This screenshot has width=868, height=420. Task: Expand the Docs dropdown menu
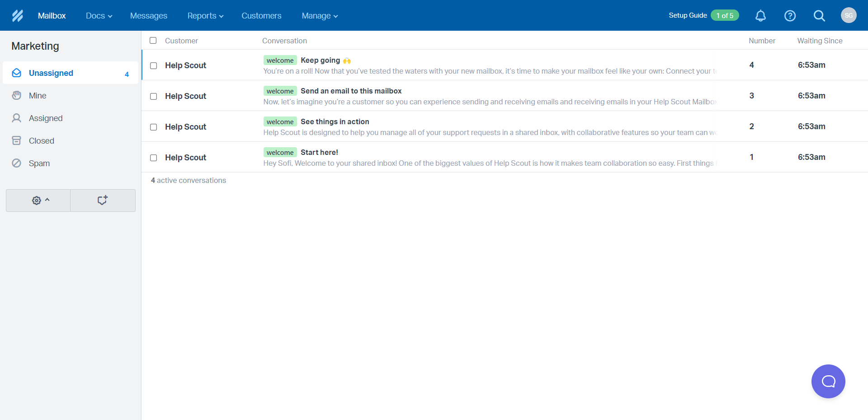(99, 16)
